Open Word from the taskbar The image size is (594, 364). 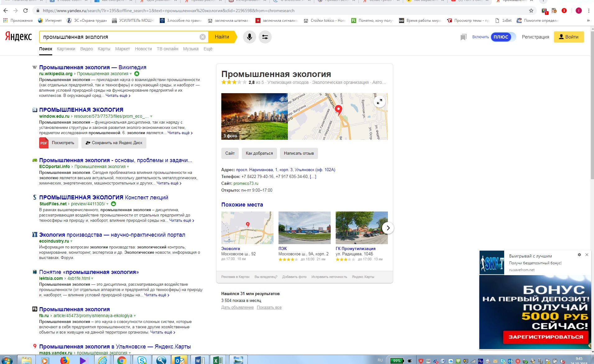pyautogui.click(x=199, y=360)
